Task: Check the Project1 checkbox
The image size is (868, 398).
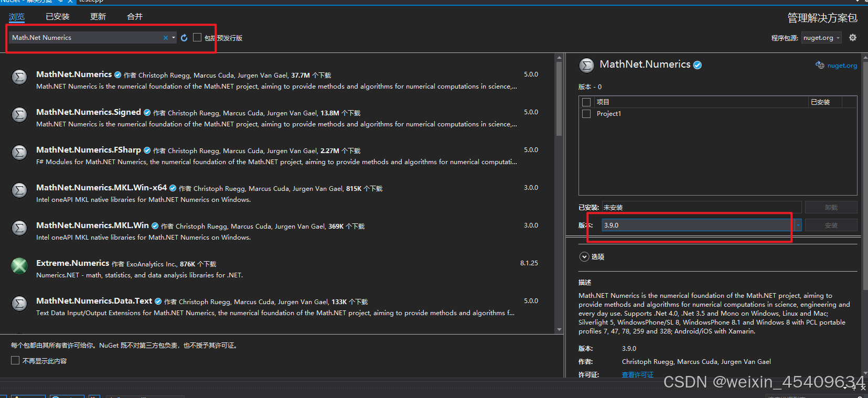Action: [x=586, y=114]
